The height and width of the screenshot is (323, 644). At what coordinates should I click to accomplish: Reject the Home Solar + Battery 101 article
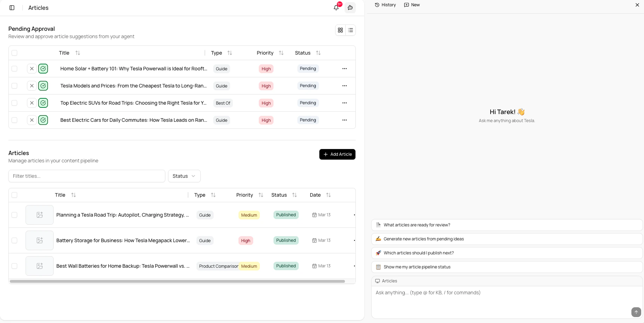pyautogui.click(x=32, y=69)
